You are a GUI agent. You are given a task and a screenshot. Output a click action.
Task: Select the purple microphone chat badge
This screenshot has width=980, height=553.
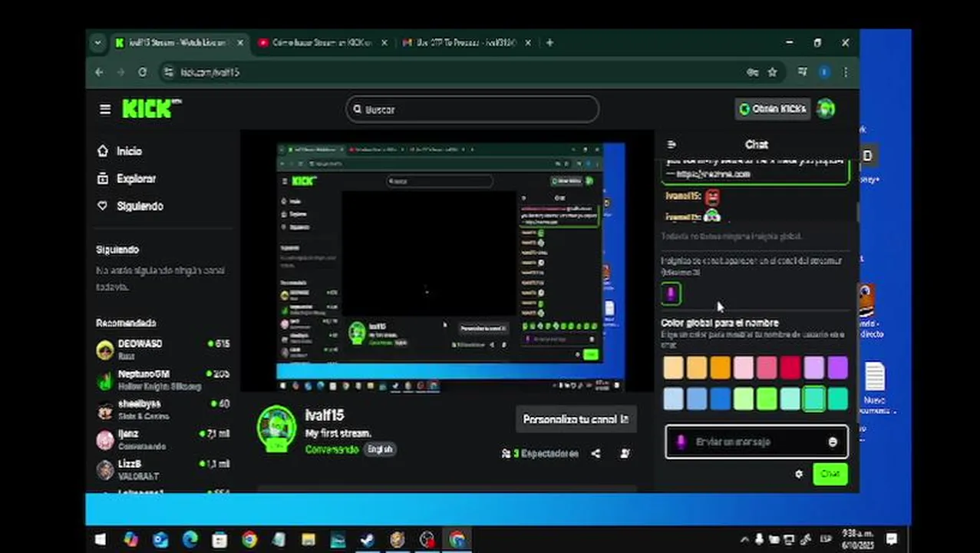tap(671, 293)
